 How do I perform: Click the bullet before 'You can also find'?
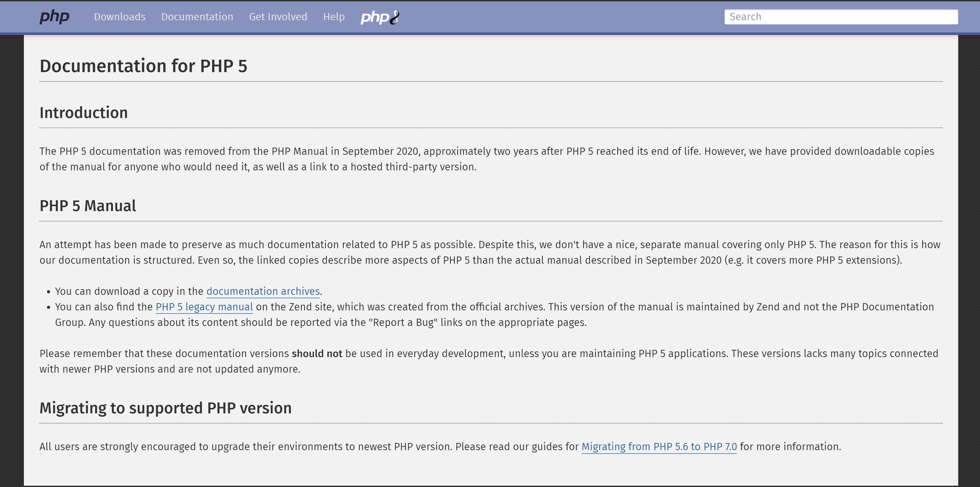[48, 308]
